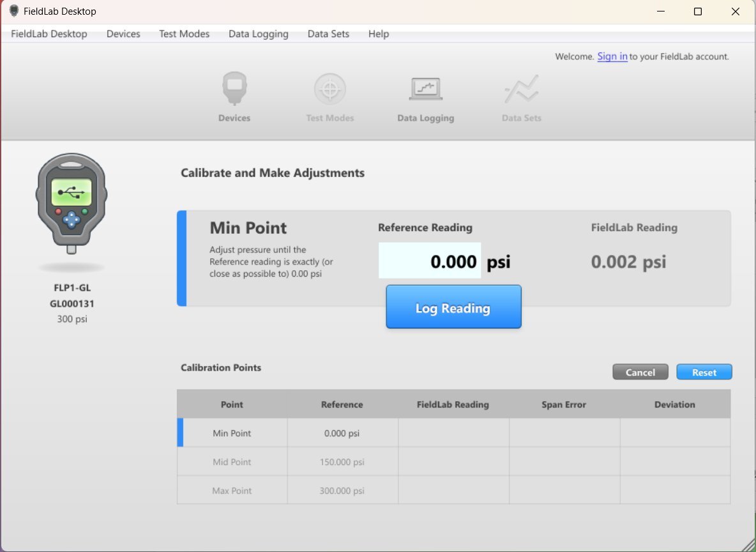Open the Help menu

[x=379, y=34]
